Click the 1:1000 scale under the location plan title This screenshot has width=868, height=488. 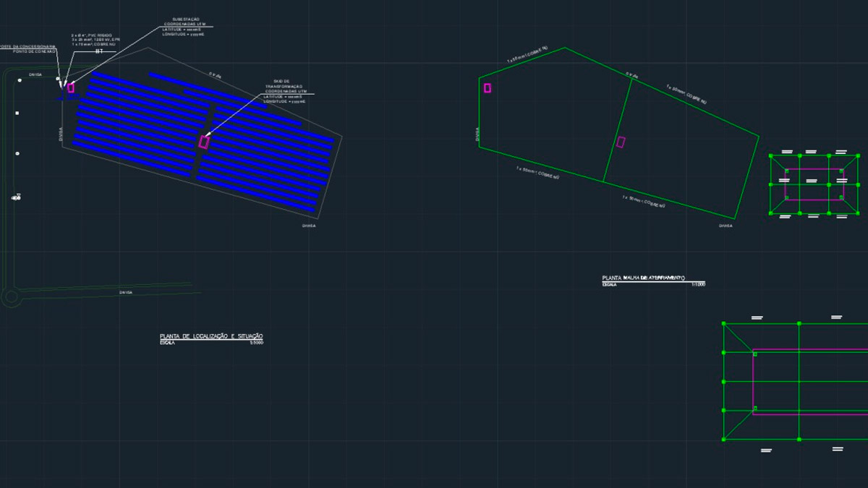coord(256,343)
